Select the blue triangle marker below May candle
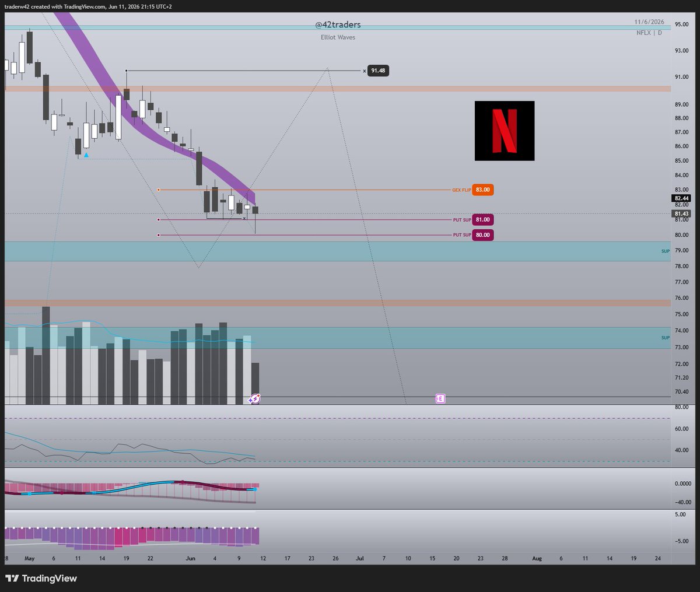700x592 pixels. (x=86, y=155)
